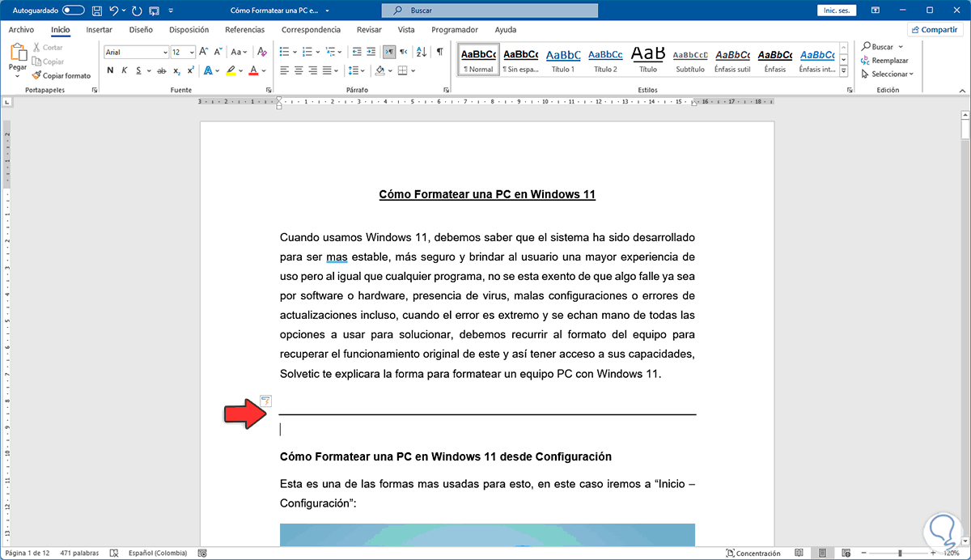The width and height of the screenshot is (971, 560).
Task: Toggle strikethrough formatting
Action: coord(160,71)
